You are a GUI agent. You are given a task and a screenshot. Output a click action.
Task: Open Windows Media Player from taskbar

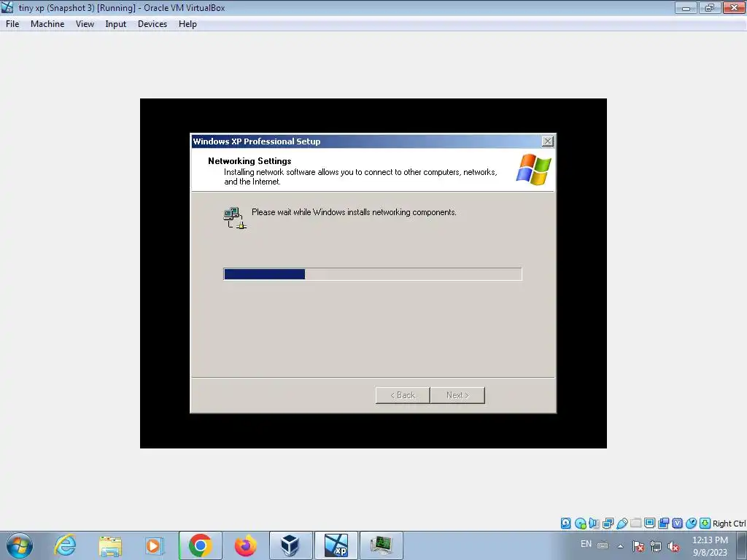pyautogui.click(x=155, y=545)
